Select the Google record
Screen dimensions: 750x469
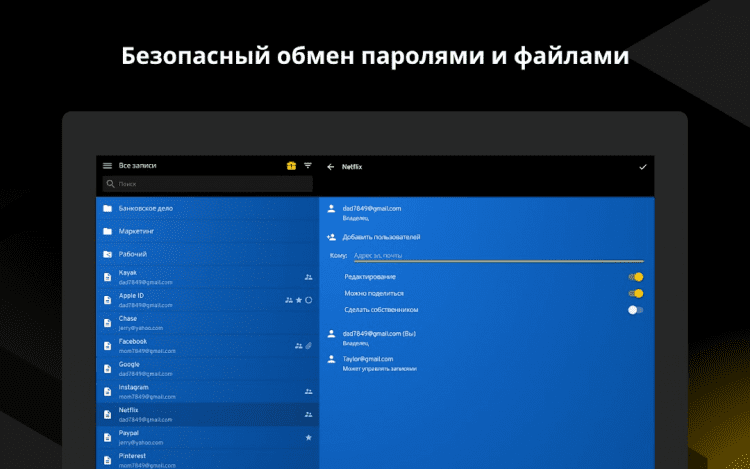point(208,369)
